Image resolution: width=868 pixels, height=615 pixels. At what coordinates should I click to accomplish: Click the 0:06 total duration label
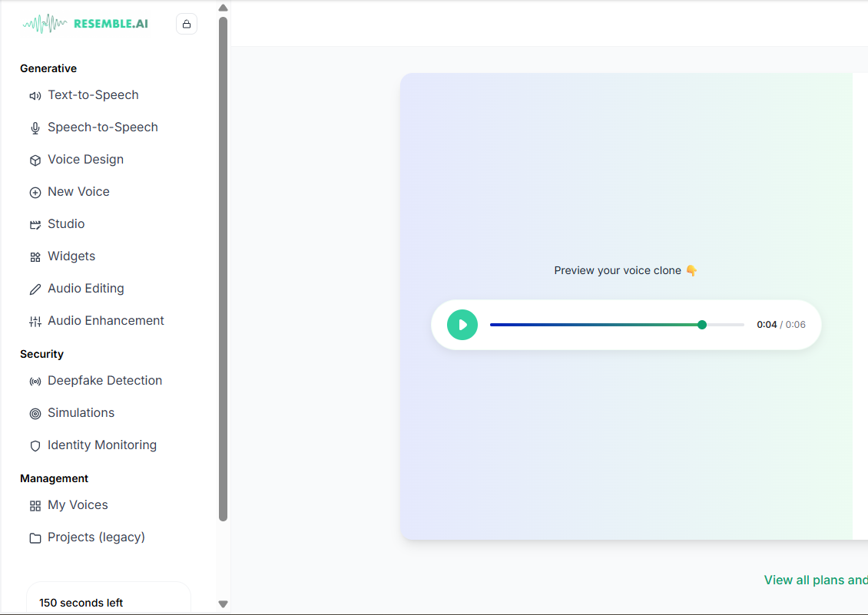pyautogui.click(x=796, y=325)
